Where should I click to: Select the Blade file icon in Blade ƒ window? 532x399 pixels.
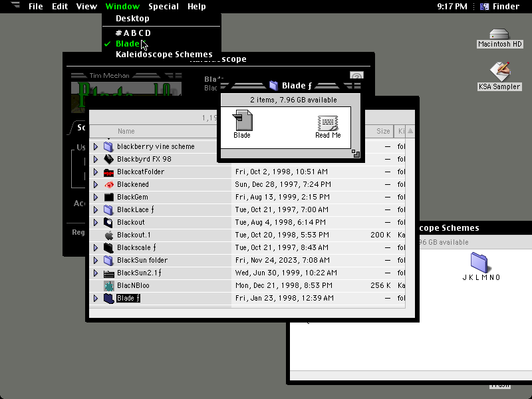[242, 120]
